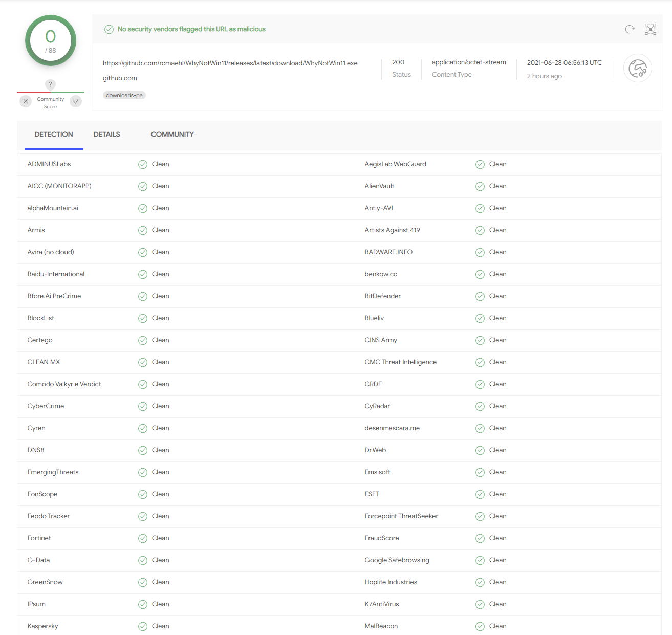Click the desenmascara.me vendor name
The height and width of the screenshot is (635, 672).
pyautogui.click(x=392, y=428)
